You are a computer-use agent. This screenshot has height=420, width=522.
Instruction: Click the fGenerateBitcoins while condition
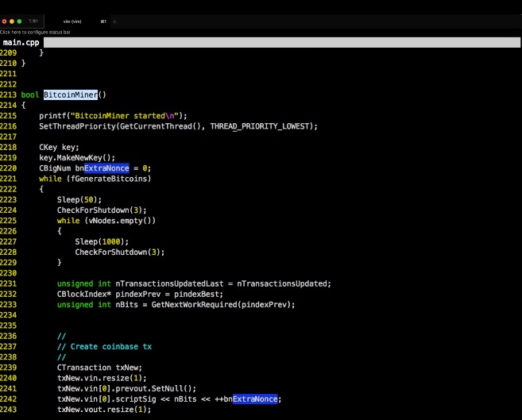pos(109,179)
